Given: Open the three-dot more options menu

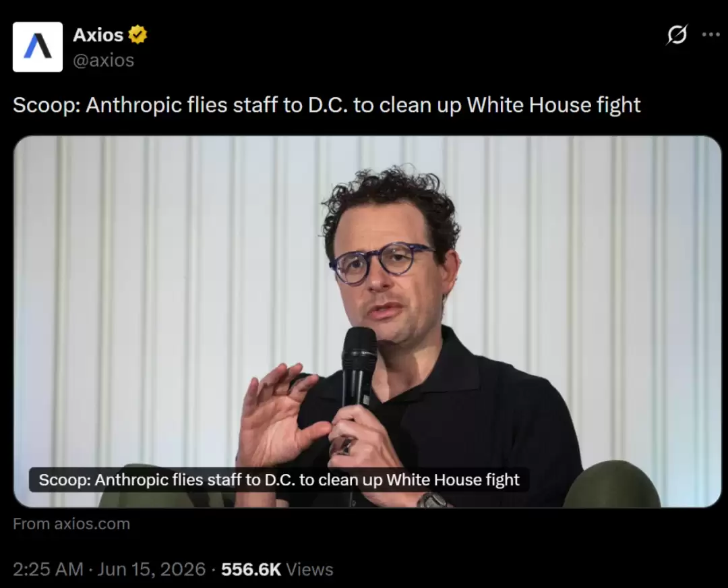Looking at the screenshot, I should [710, 35].
